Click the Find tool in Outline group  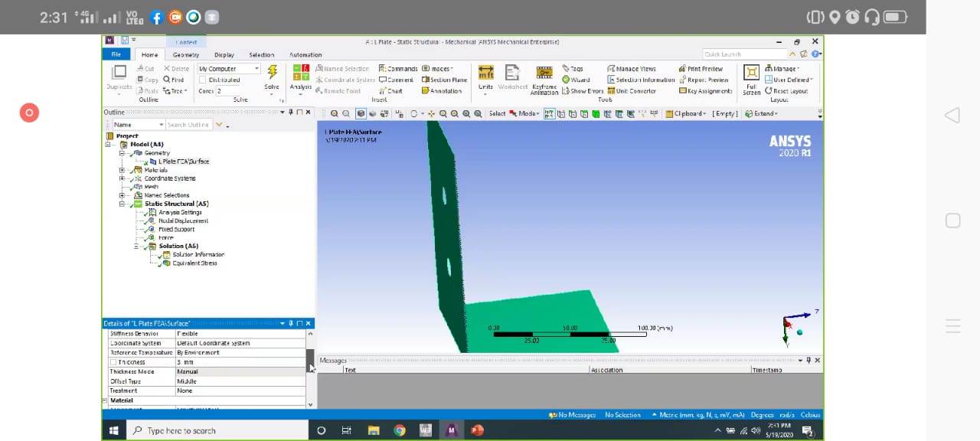(x=174, y=80)
